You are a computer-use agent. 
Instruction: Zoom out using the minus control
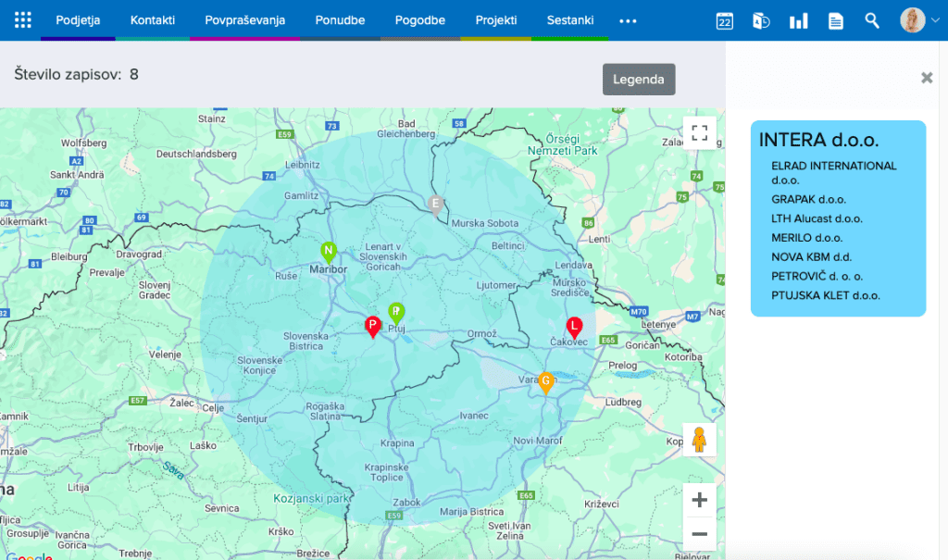pyautogui.click(x=699, y=534)
